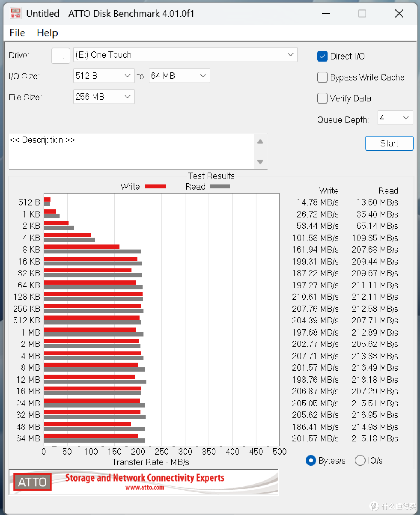Click write value 210.61 MB/s
This screenshot has height=515, width=420.
tap(315, 297)
